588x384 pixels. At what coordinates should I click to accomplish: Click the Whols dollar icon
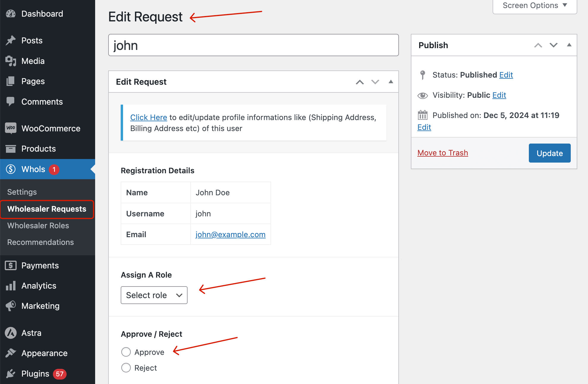tap(11, 169)
